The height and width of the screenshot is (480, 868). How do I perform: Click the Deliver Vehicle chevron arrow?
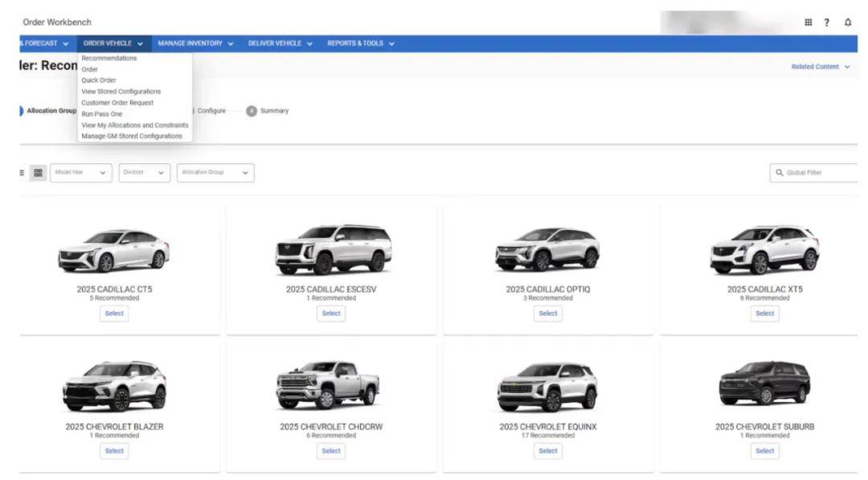tap(309, 43)
